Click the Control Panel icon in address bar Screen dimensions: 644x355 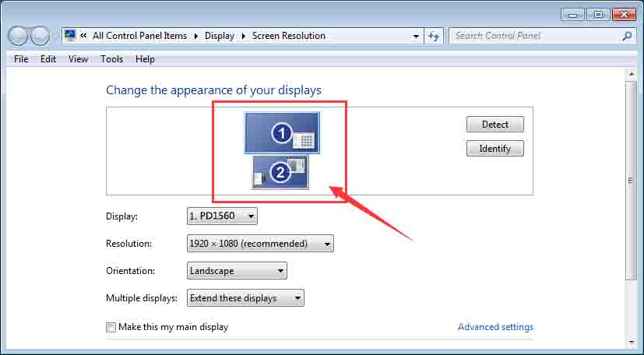[x=70, y=36]
